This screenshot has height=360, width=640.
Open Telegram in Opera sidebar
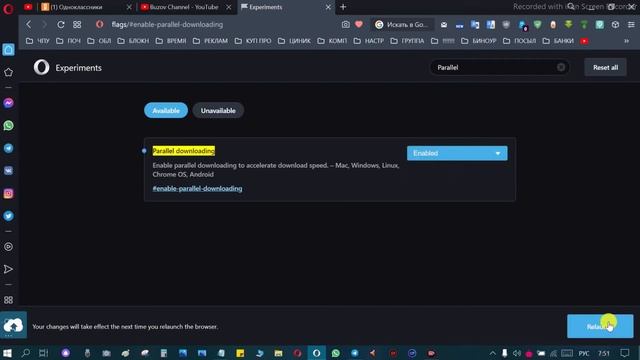pos(9,148)
